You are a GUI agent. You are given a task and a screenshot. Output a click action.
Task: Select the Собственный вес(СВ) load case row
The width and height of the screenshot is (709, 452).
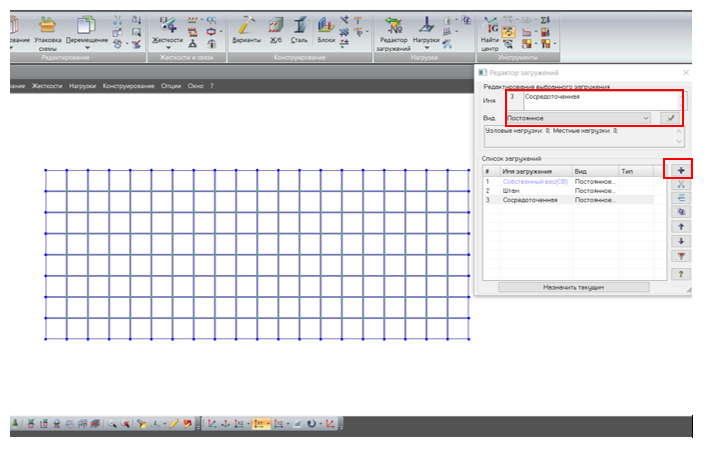[x=568, y=181]
